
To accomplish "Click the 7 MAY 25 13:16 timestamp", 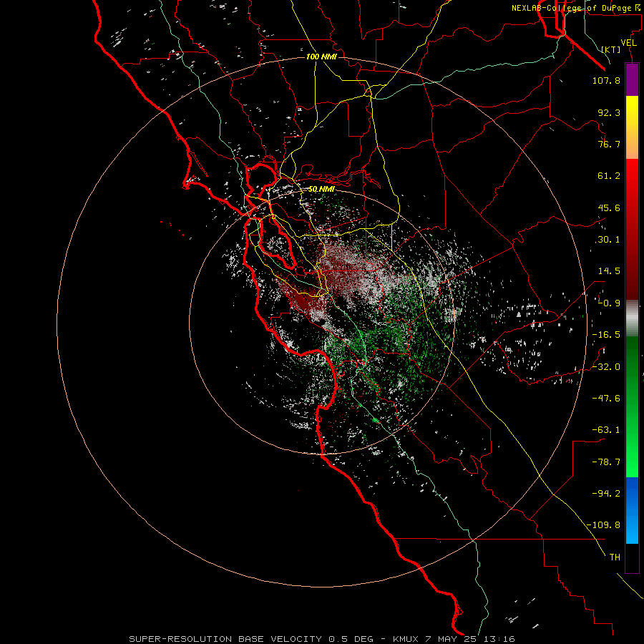I will pyautogui.click(x=470, y=639).
